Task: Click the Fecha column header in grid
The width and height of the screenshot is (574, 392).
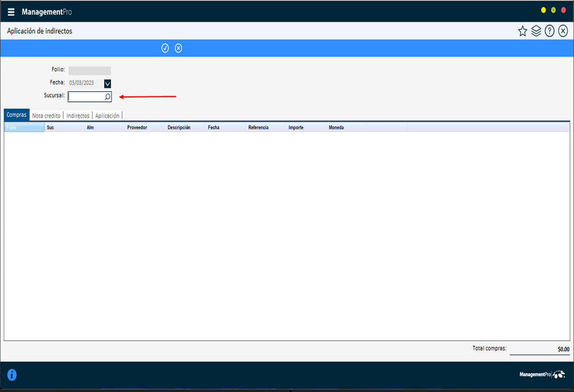Action: pos(214,128)
